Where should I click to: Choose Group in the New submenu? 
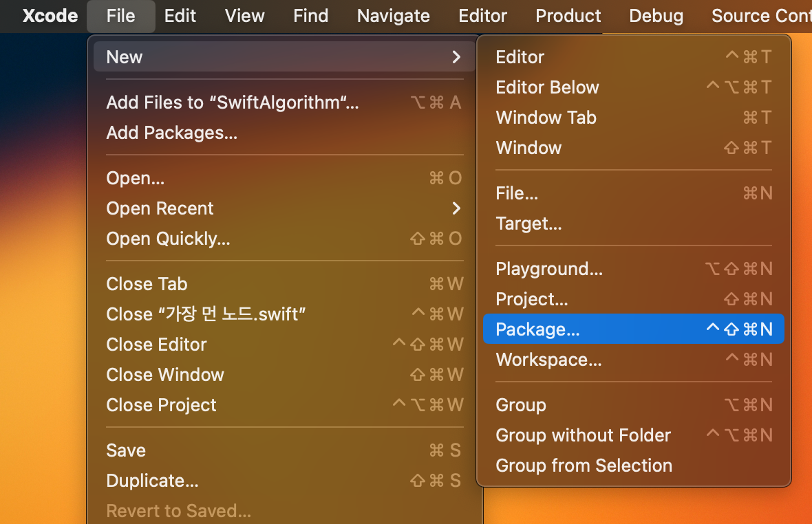pyautogui.click(x=634, y=405)
